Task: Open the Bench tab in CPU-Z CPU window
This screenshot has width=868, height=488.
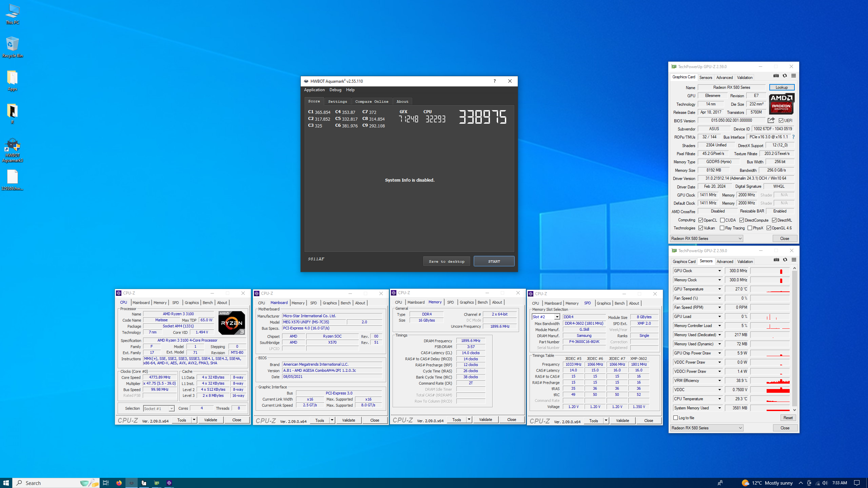Action: click(208, 303)
